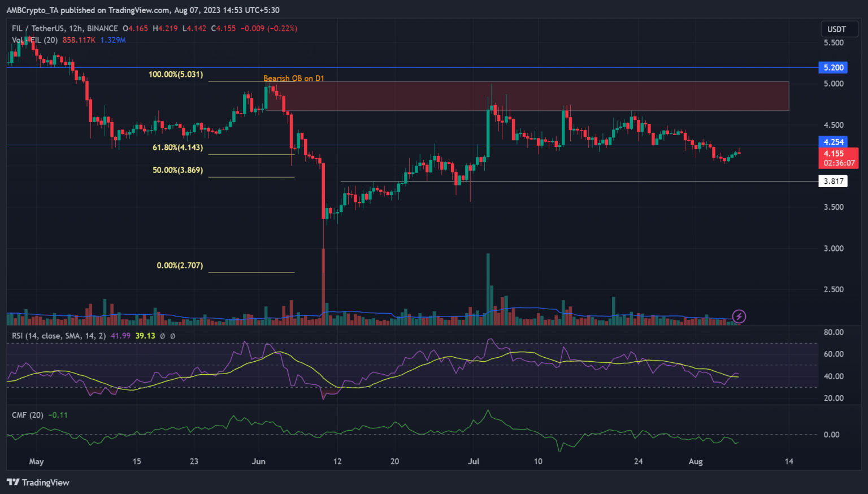Click the 0.00%(2.707) Fibonacci level label
Viewport: 868px width, 494px height.
180,266
